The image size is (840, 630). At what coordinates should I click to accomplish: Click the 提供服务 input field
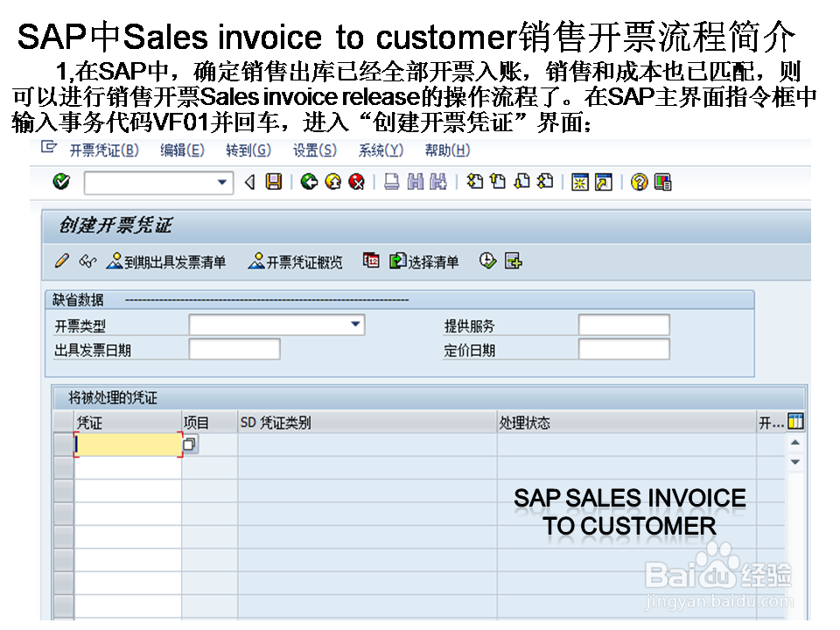624,325
